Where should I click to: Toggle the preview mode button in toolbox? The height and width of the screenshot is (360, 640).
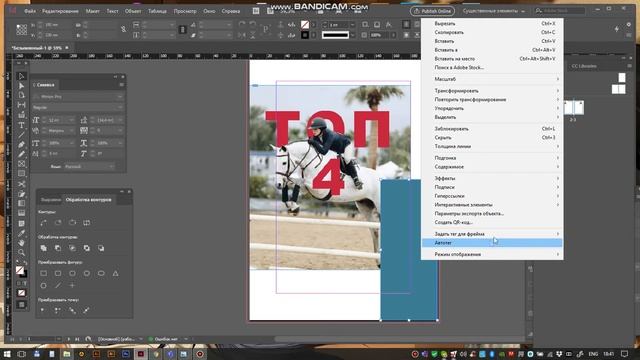pyautogui.click(x=22, y=305)
